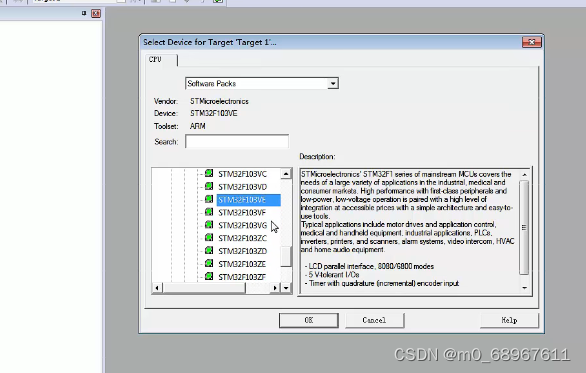Click description scroll up arrow
The image size is (586, 373).
524,175
